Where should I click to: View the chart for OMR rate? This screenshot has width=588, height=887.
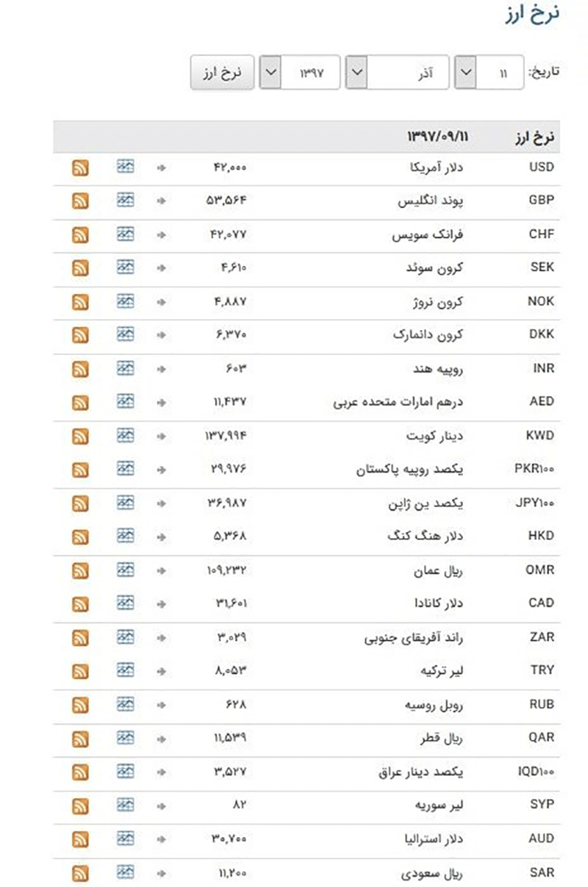tap(126, 570)
